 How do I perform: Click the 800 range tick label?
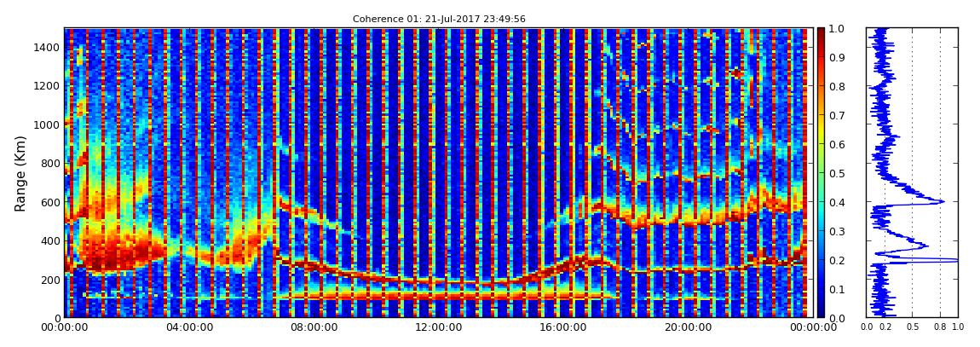coord(50,163)
